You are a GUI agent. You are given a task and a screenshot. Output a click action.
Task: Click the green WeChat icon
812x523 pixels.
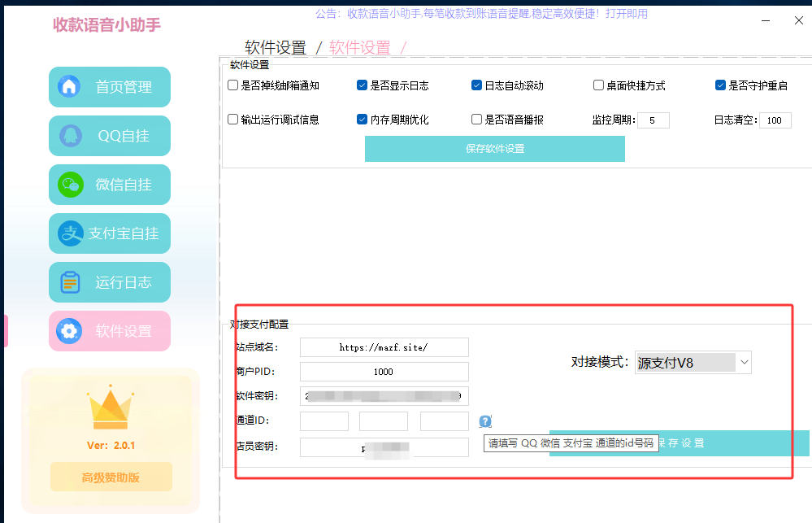click(x=71, y=185)
